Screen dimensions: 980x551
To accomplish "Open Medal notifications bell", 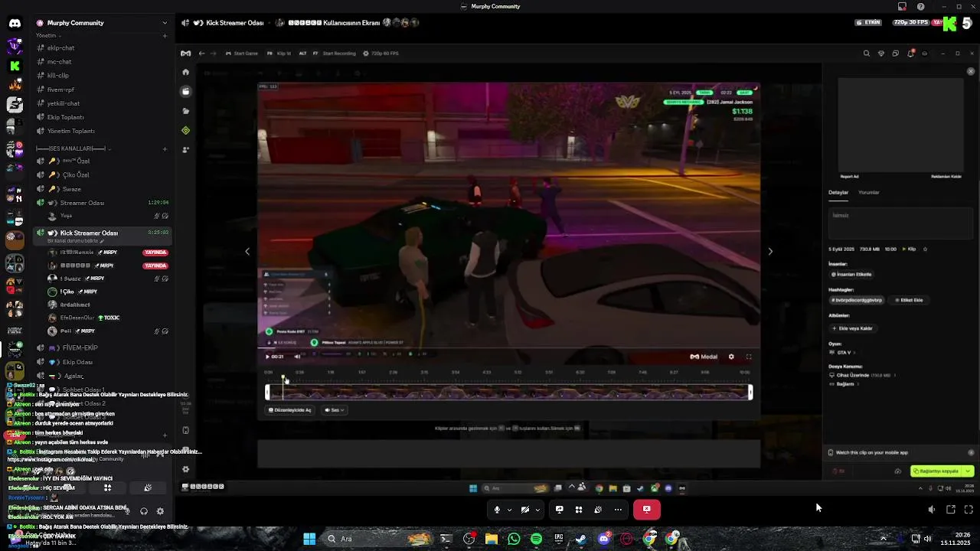I will point(910,54).
